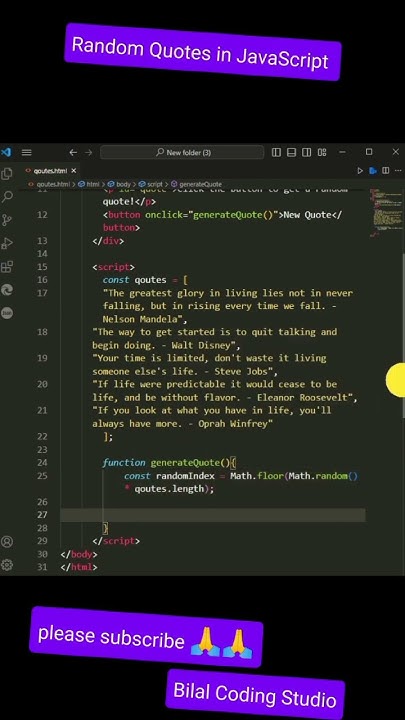This screenshot has width=405, height=720.
Task: Place cursor on empty highlighted line 27
Action: click(213, 515)
